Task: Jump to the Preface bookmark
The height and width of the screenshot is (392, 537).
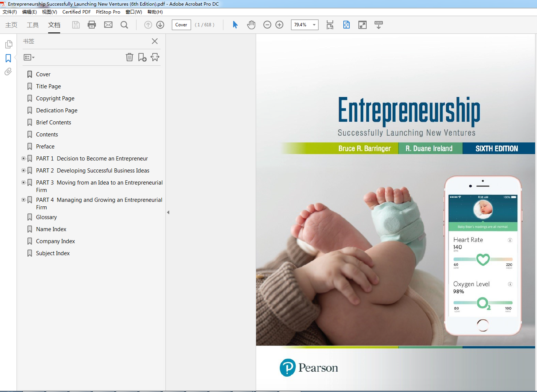Action: [45, 147]
